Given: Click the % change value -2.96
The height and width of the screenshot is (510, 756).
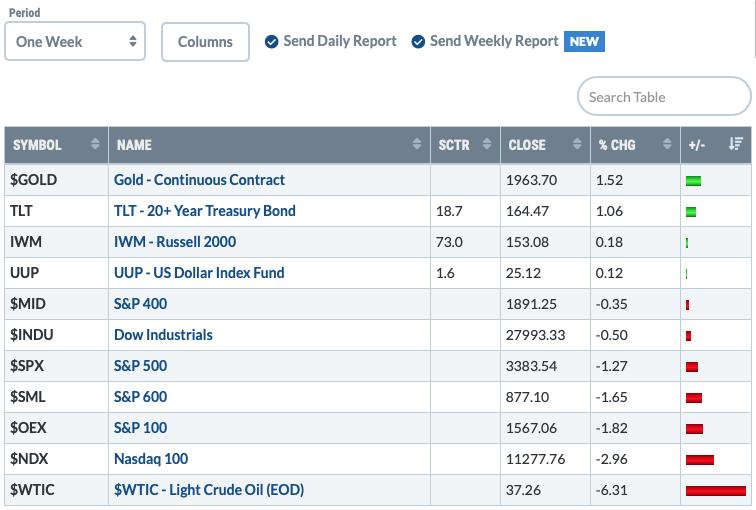Looking at the screenshot, I should point(611,459).
